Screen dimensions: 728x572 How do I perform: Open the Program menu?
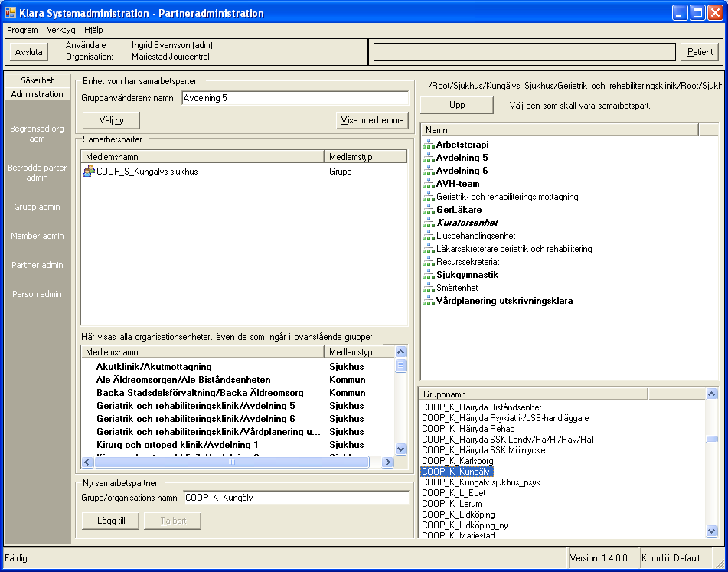22,30
